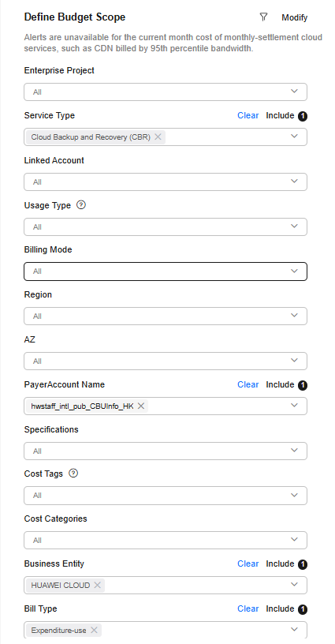Screen dimensions: 335x644
Task: Open the Linked Account dropdown
Action: click(x=166, y=182)
